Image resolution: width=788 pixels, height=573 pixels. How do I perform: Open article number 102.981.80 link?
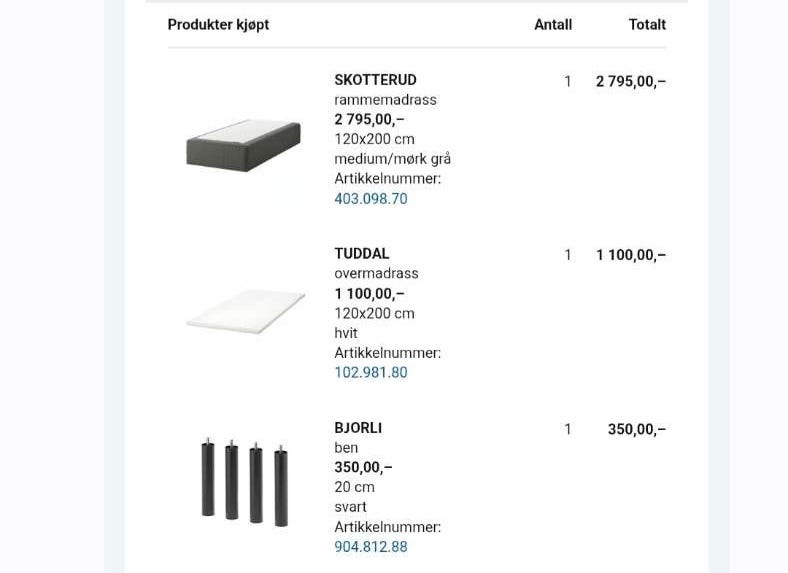pos(371,372)
